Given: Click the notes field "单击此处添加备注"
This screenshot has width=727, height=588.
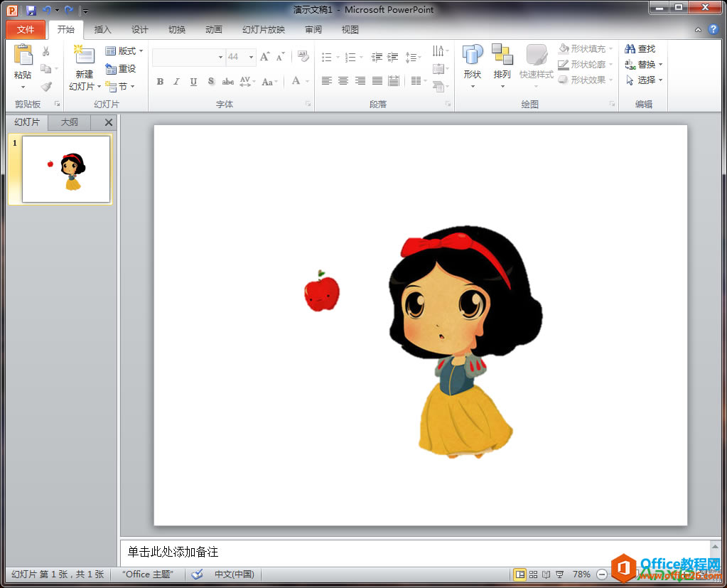Looking at the screenshot, I should [x=415, y=552].
